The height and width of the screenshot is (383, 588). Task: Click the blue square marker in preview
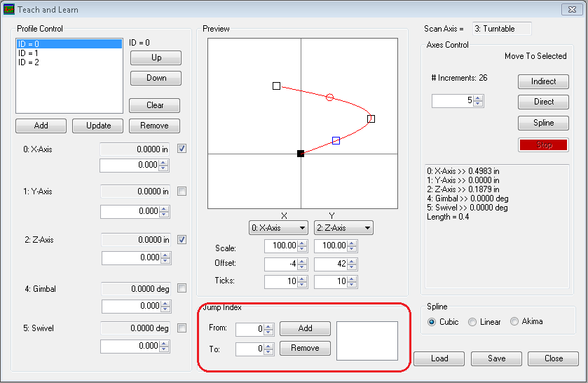pyautogui.click(x=336, y=140)
